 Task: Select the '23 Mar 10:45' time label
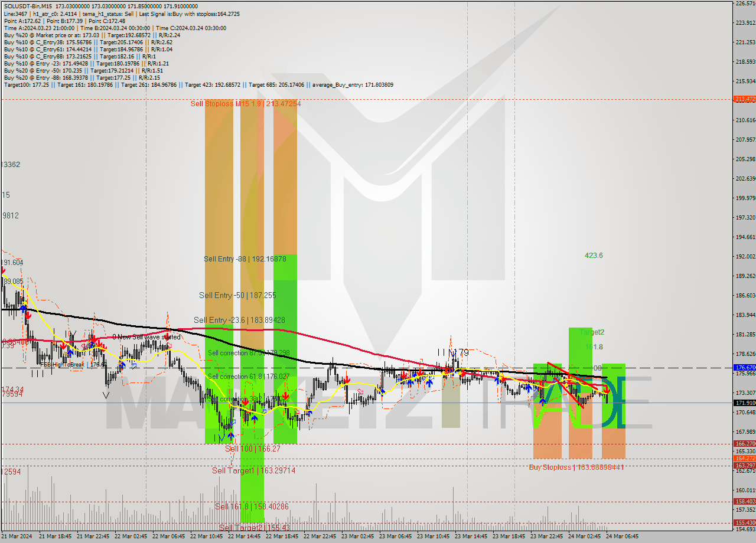tap(433, 537)
